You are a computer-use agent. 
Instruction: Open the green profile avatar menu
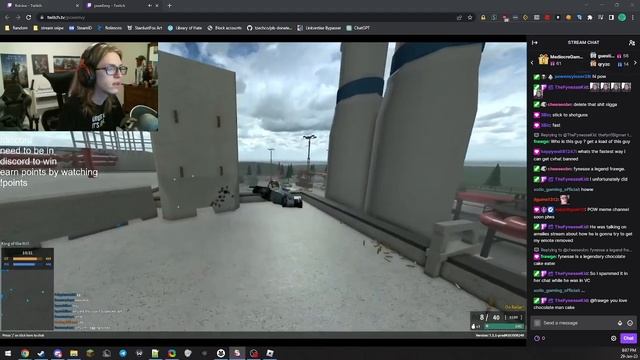[622, 18]
